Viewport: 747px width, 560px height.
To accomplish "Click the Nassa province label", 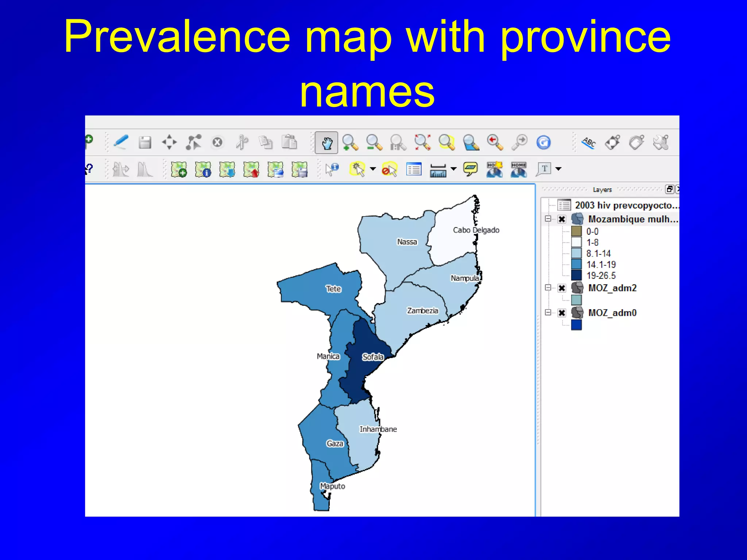I will [407, 242].
